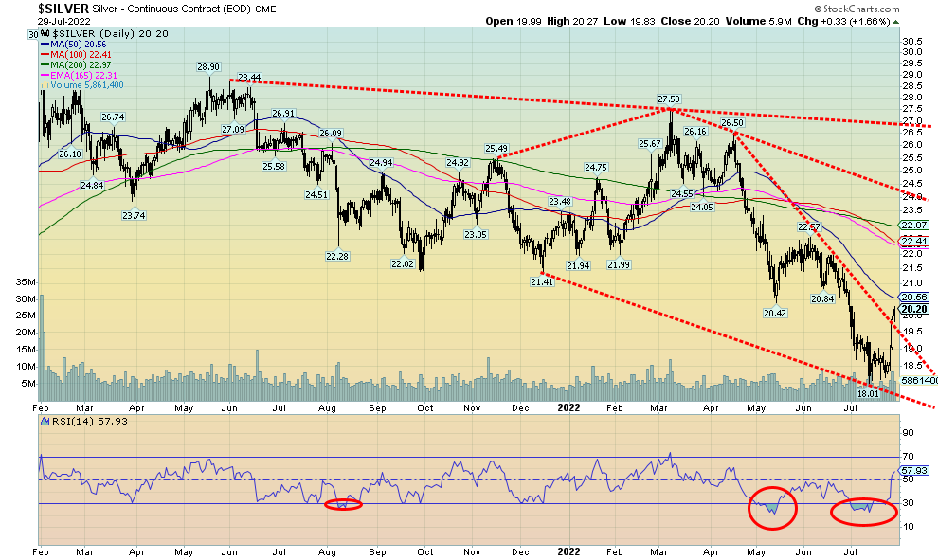Click the magenta EMA(165) legend line marker
The width and height of the screenshot is (938, 560).
pyautogui.click(x=44, y=76)
